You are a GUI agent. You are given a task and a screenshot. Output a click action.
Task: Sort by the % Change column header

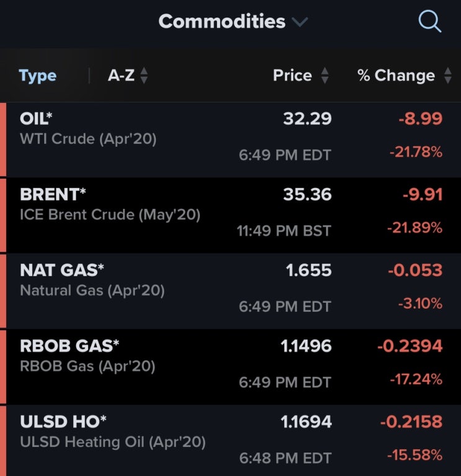[x=396, y=75]
